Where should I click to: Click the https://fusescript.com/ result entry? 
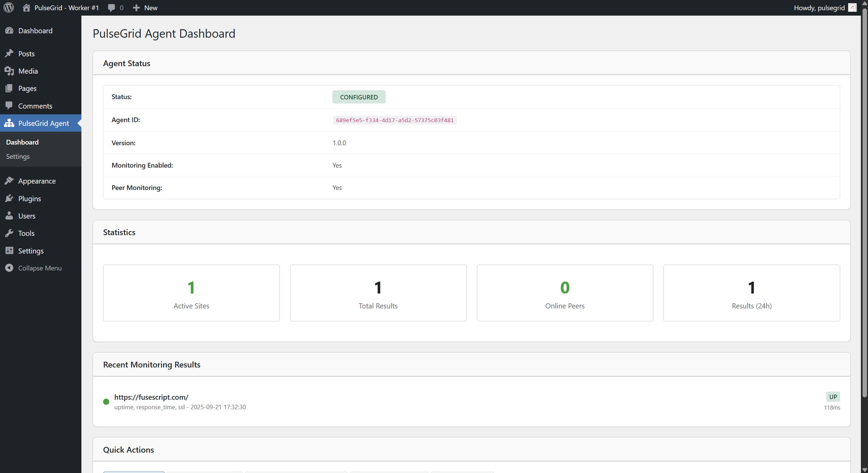click(151, 397)
